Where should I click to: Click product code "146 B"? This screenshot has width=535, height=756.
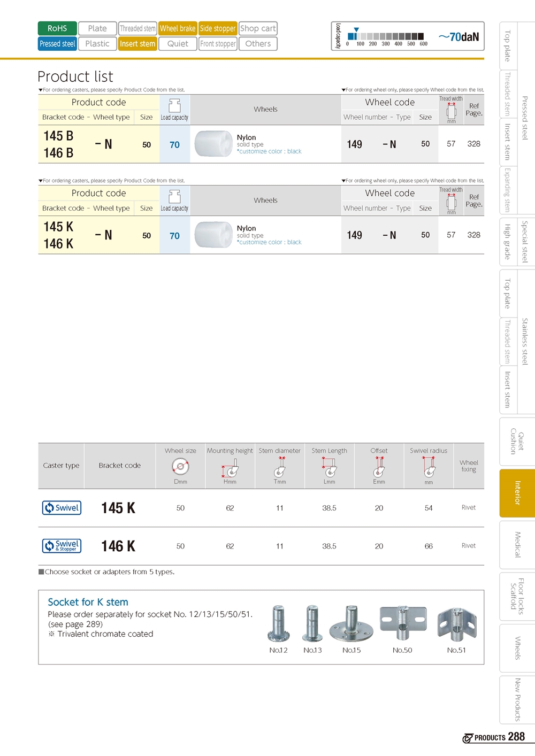[x=58, y=153]
